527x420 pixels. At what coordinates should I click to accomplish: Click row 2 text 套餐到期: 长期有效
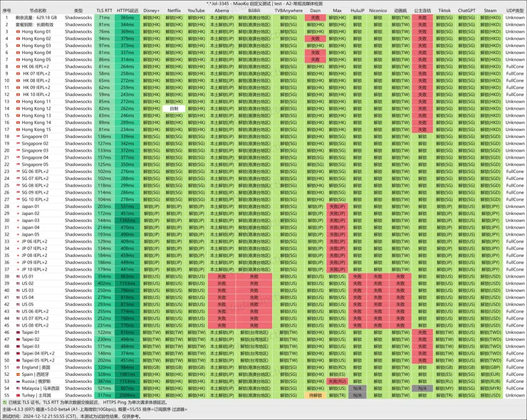(34, 24)
